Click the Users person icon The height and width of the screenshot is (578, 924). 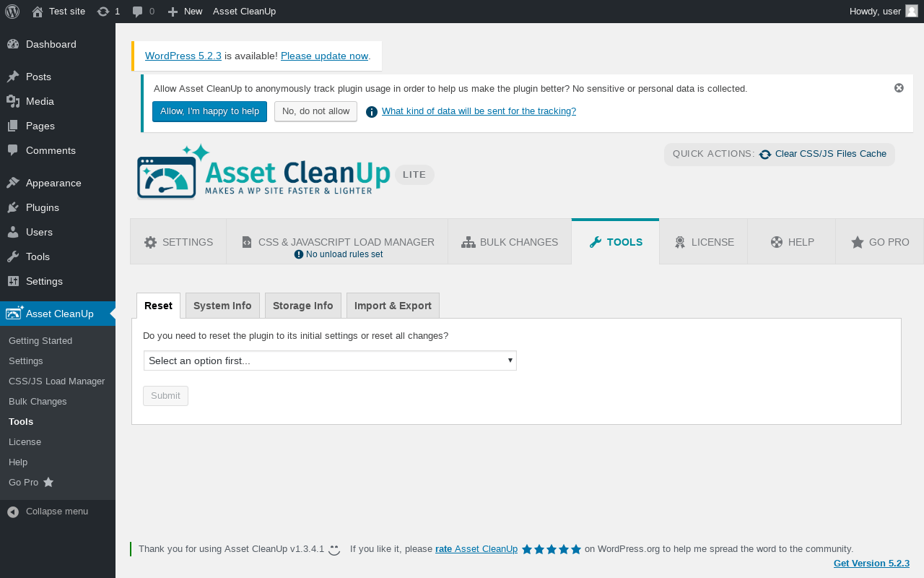coord(13,232)
